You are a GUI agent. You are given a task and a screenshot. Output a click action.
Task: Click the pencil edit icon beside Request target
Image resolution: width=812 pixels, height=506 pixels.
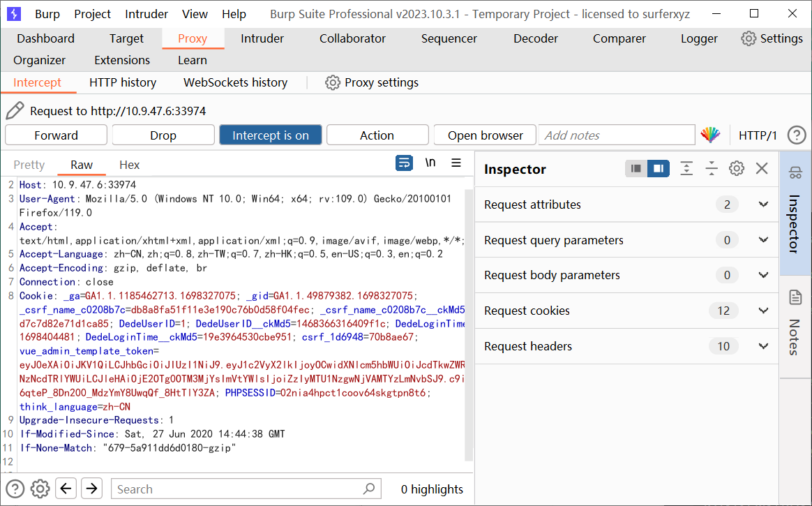click(15, 111)
